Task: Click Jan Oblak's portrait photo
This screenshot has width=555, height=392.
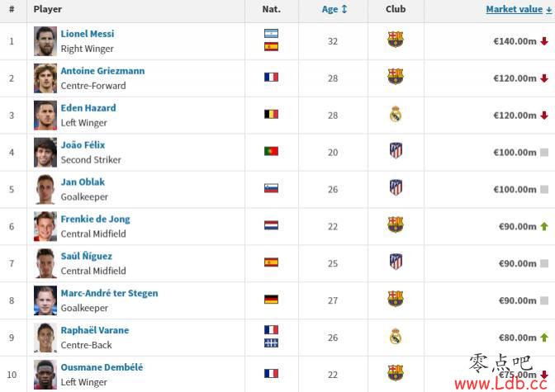Action: (45, 189)
